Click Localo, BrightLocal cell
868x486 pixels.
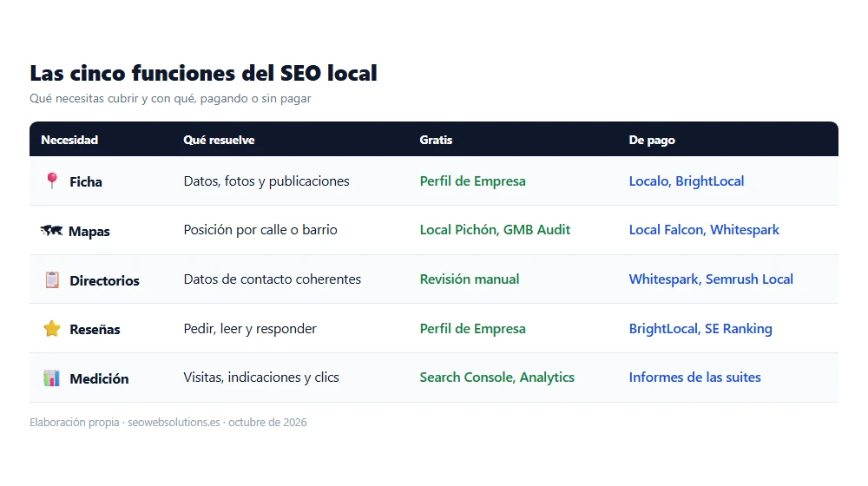tap(687, 181)
